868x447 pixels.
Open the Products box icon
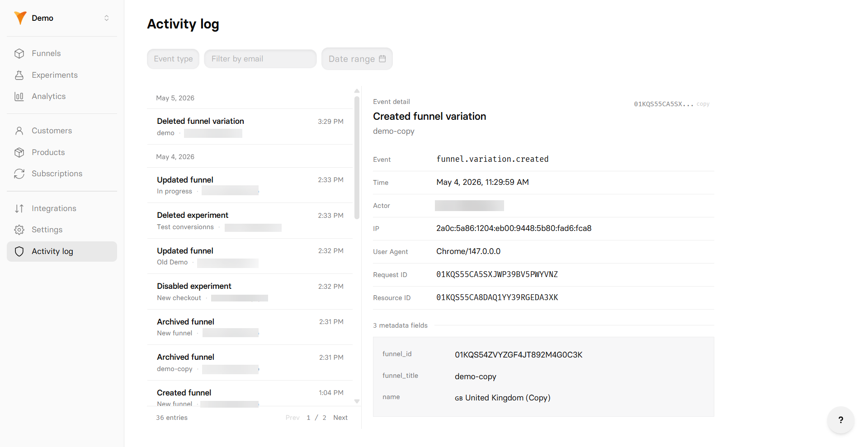pyautogui.click(x=19, y=152)
